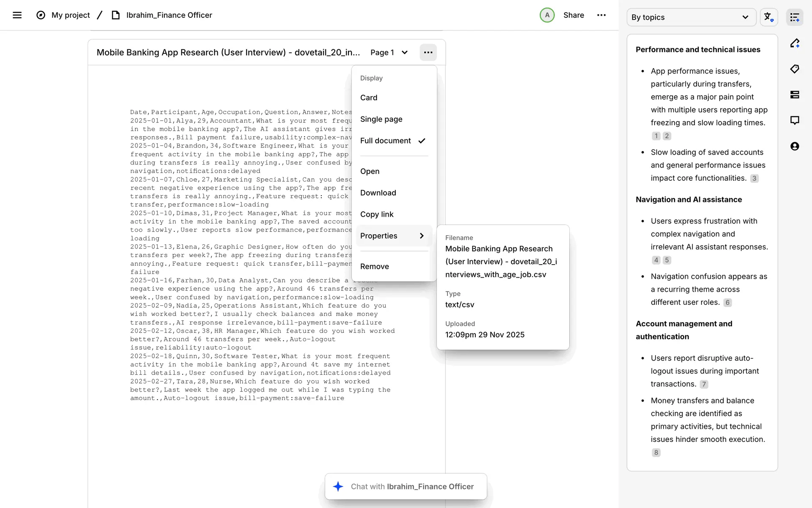812x508 pixels.
Task: Go to My project breadcrumb
Action: [x=71, y=15]
